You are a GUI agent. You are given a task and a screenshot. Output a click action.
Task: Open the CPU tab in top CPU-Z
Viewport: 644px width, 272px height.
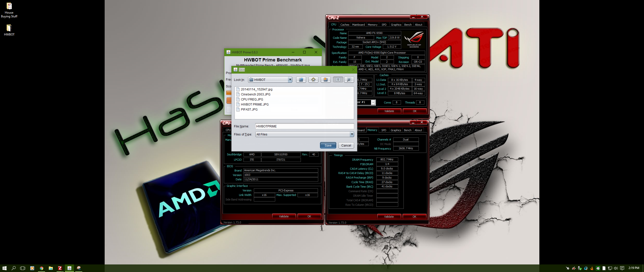click(334, 24)
